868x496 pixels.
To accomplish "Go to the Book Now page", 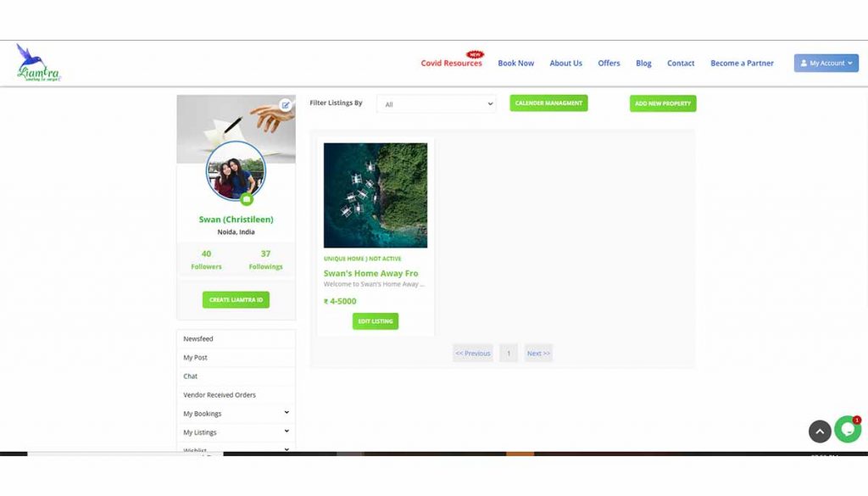I will click(x=516, y=63).
